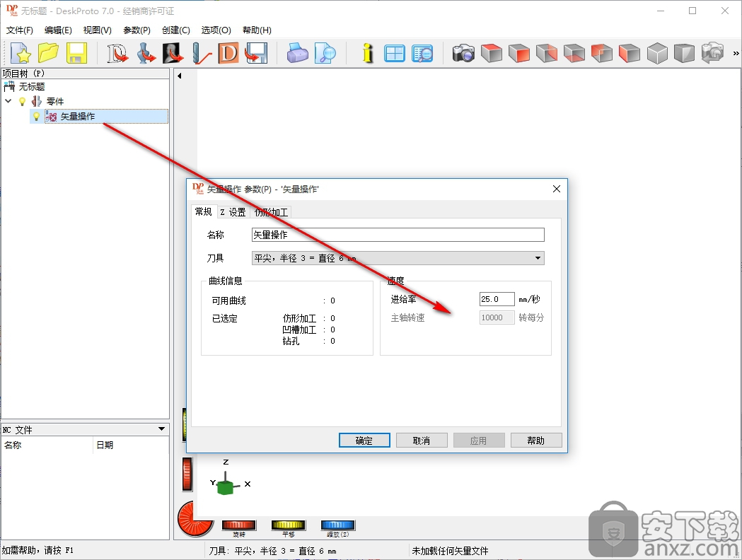Open the 编辑(E) menu
This screenshot has width=742, height=560.
pyautogui.click(x=58, y=30)
